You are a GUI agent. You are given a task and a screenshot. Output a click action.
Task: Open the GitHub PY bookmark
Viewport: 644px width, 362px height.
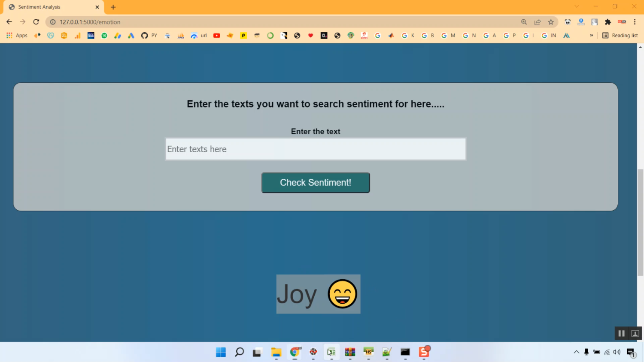149,35
